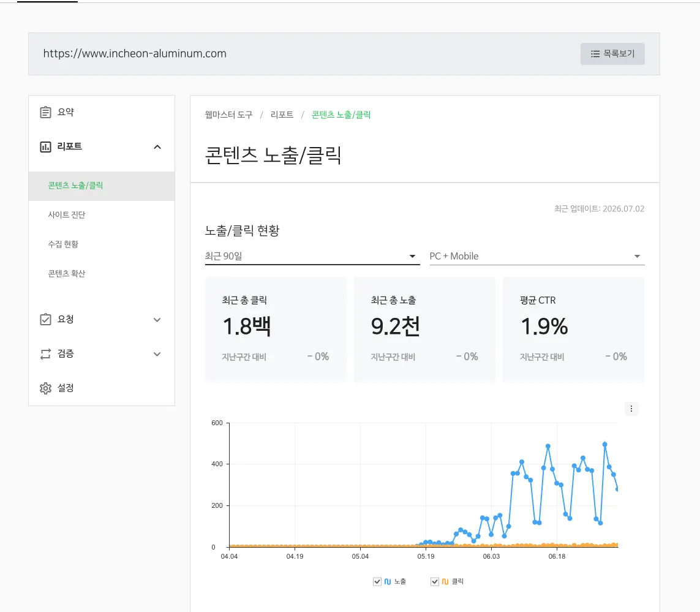The image size is (700, 612).
Task: Expand the 검증 menu chevron
Action: pyautogui.click(x=157, y=354)
